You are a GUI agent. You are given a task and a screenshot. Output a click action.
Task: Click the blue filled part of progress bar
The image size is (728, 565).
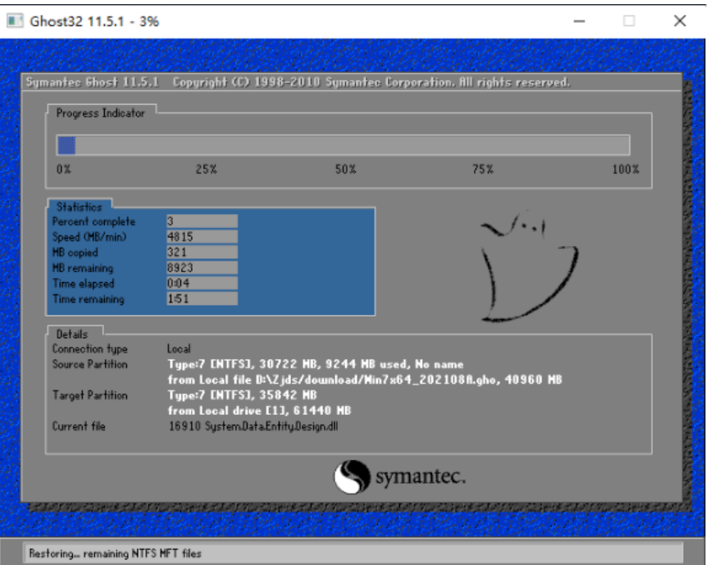pos(66,145)
